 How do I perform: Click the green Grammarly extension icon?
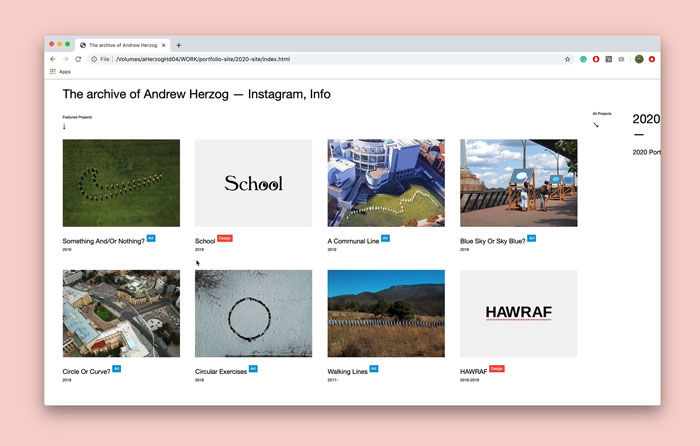[583, 59]
